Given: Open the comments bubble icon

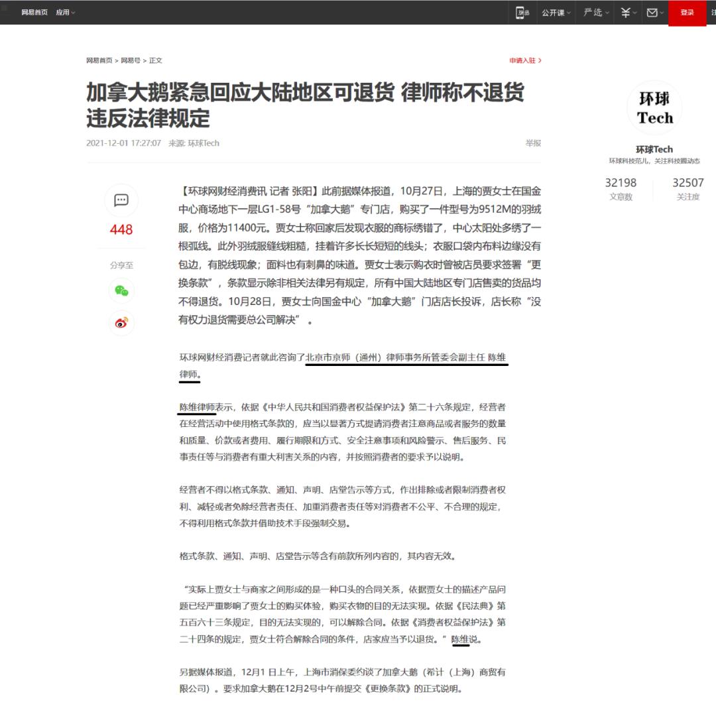Looking at the screenshot, I should (x=121, y=200).
